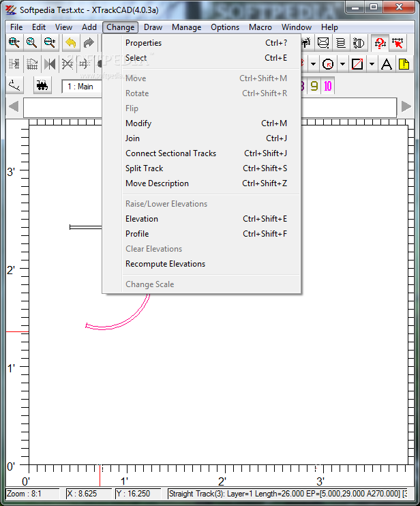Click the 'X : 8.625' status field

[88, 494]
